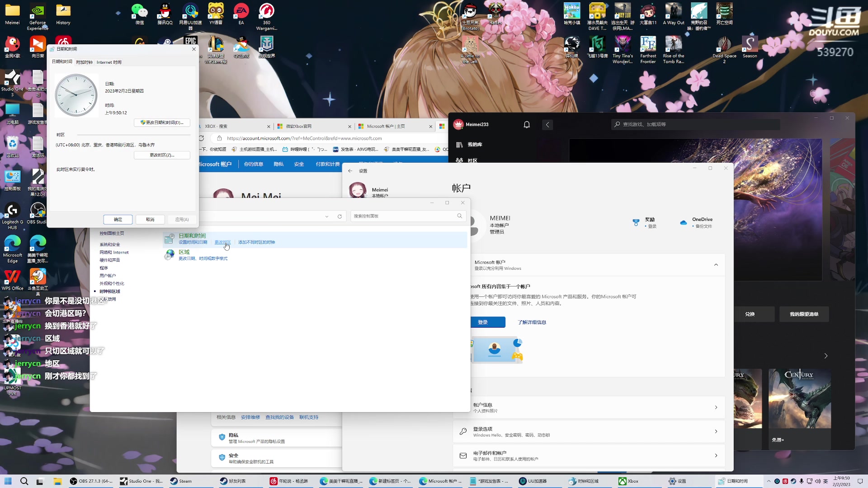
Task: Click 更改日期和时间(D)... button
Action: point(162,122)
